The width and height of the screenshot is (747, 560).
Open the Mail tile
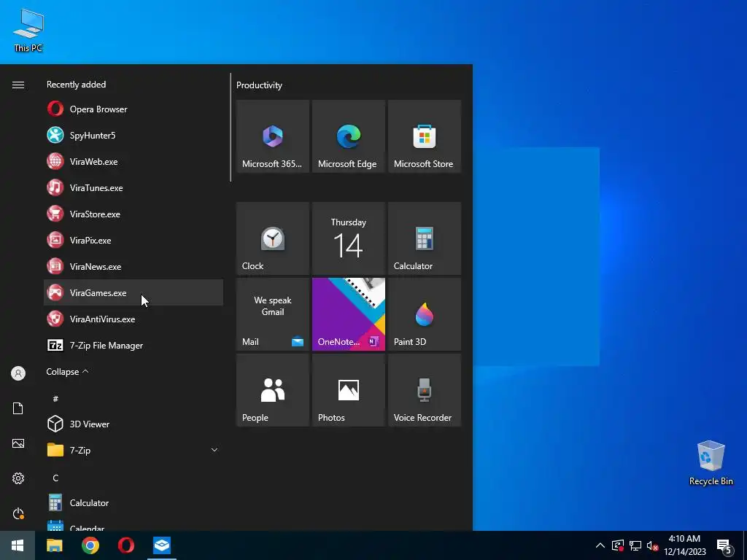tap(273, 314)
